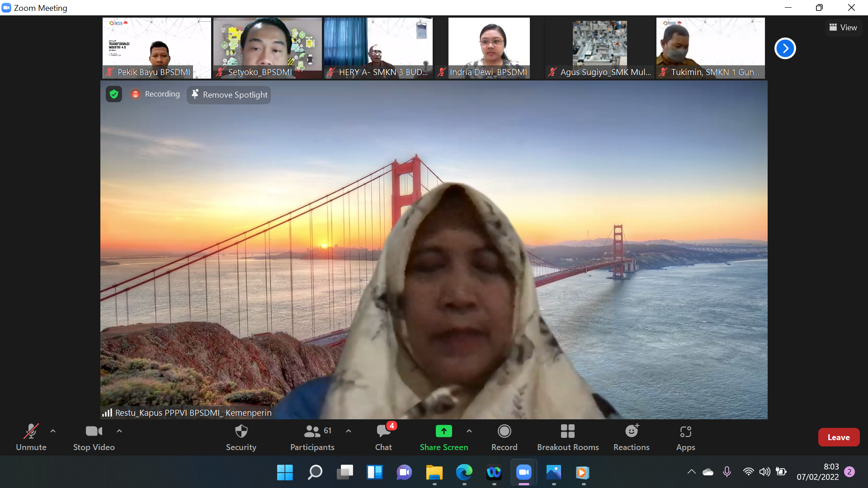Open the Webex app on the taskbar
Image resolution: width=868 pixels, height=488 pixels.
494,473
